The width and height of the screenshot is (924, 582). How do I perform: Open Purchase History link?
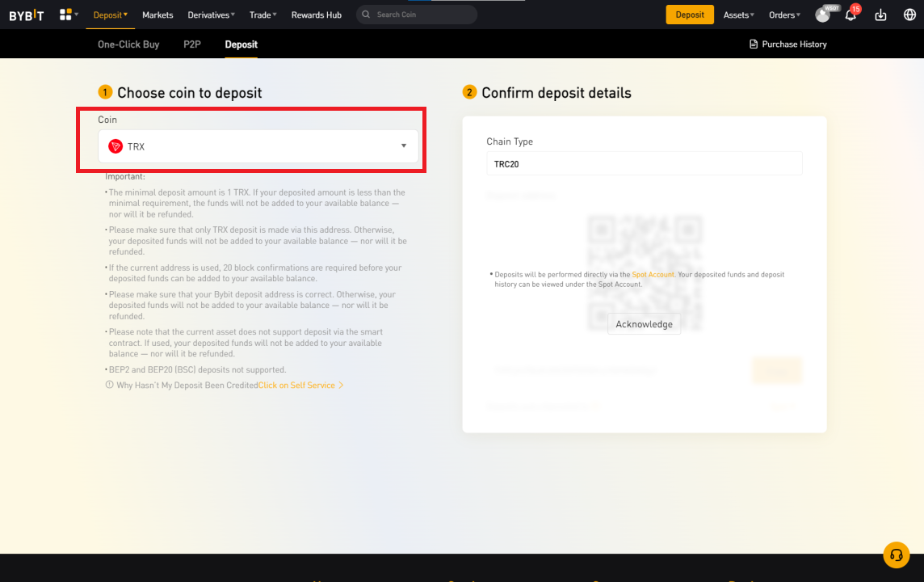click(794, 44)
